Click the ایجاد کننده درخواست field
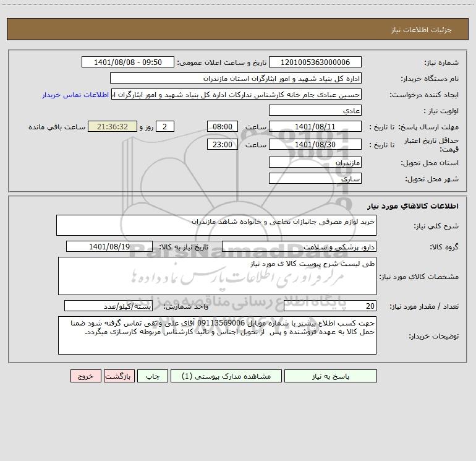476x461 pixels. pos(237,94)
